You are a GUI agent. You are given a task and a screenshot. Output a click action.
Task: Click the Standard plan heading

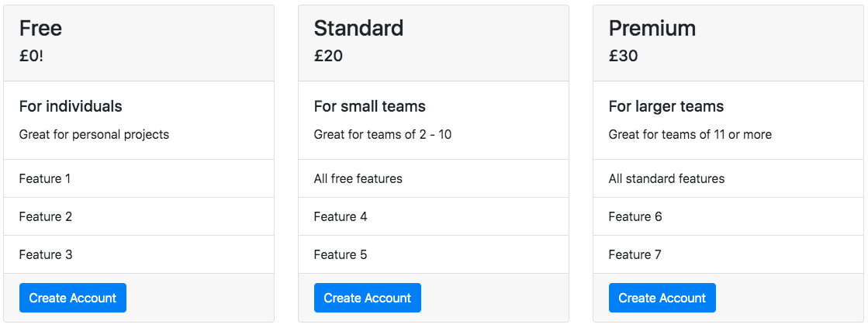coord(358,29)
